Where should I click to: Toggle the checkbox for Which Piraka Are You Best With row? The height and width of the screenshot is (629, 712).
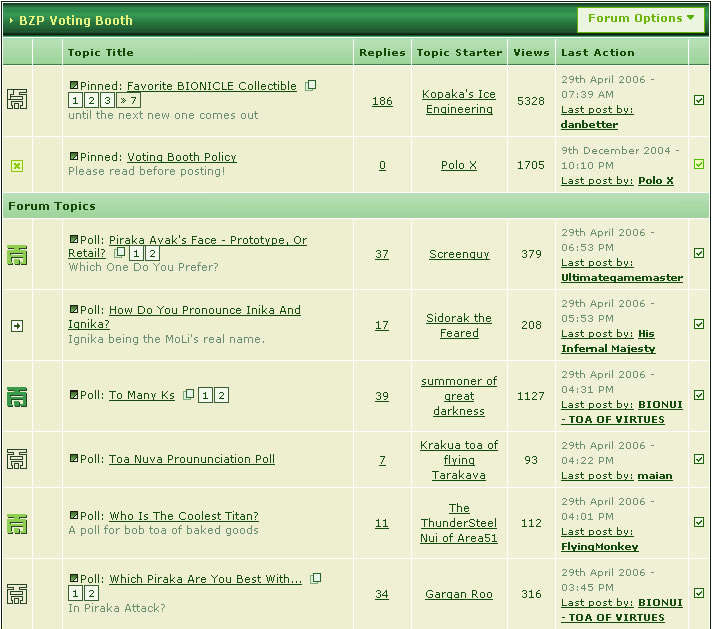click(699, 593)
